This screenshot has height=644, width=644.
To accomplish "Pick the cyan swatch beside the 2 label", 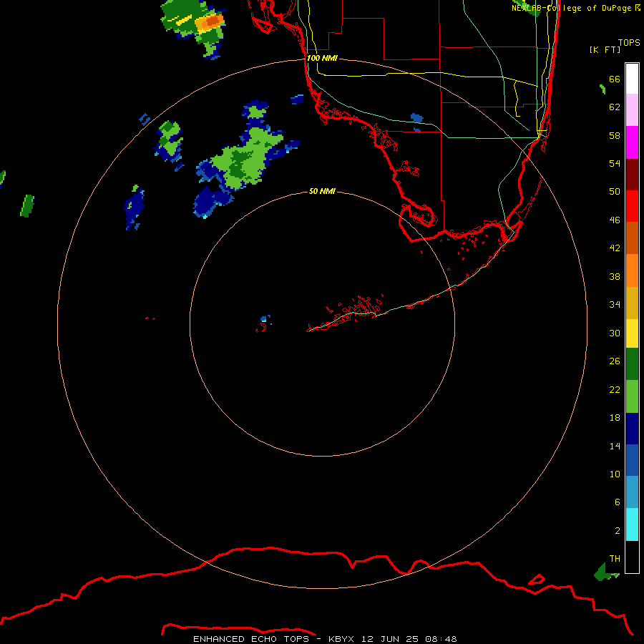I will coord(632,525).
